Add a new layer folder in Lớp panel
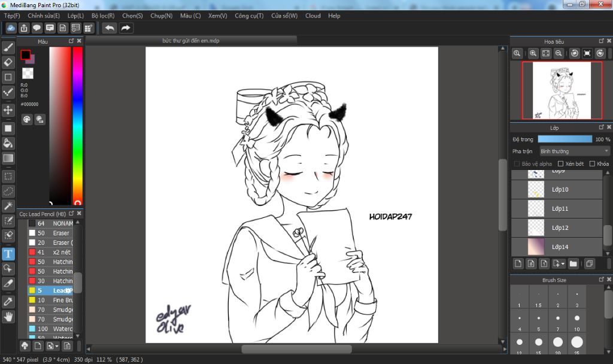613x364 pixels. pyautogui.click(x=573, y=264)
